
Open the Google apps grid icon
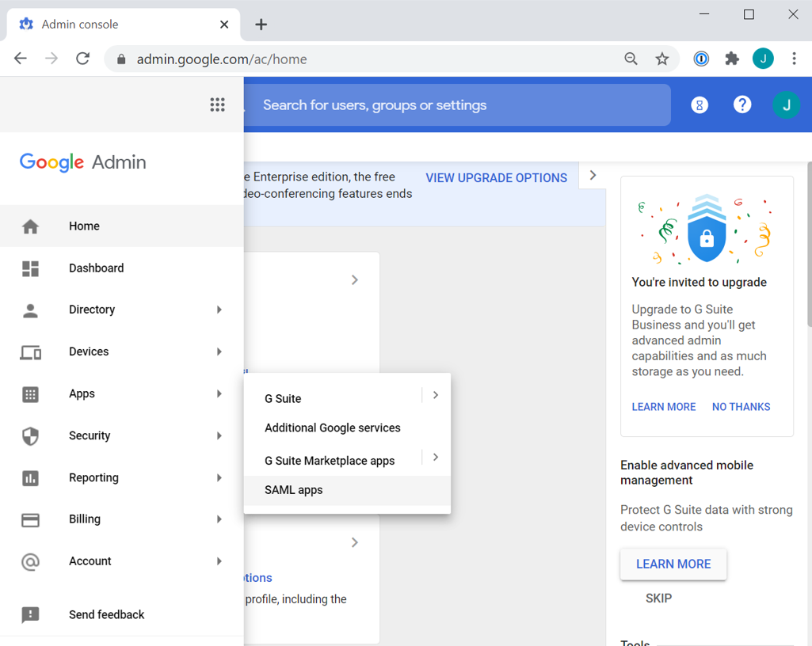[x=217, y=104]
